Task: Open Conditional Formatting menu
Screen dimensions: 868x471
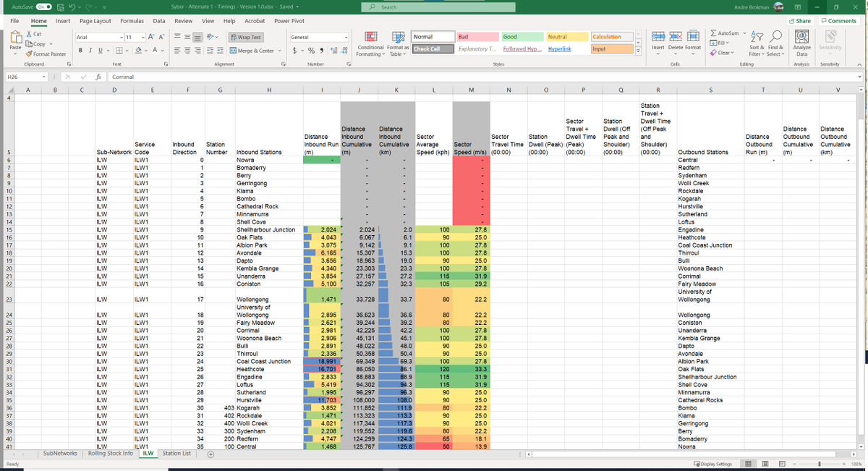Action: (x=371, y=44)
